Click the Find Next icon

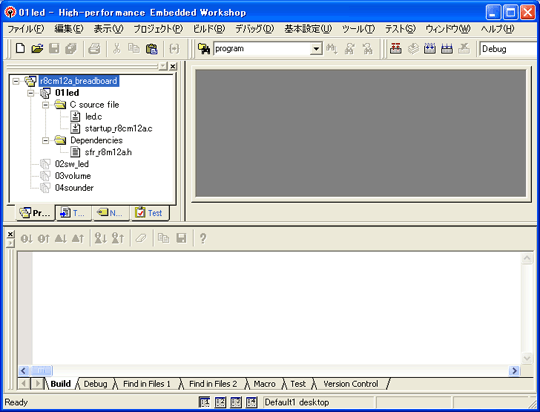click(x=350, y=49)
